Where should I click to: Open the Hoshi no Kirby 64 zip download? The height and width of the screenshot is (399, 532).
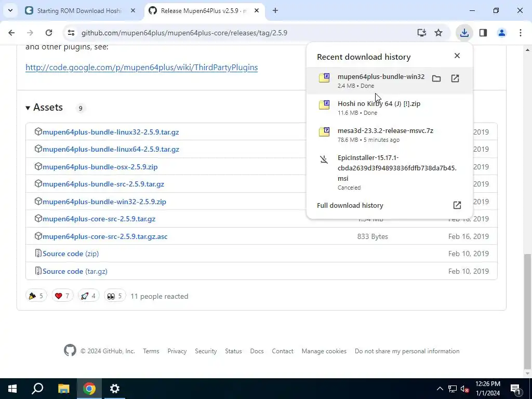pyautogui.click(x=390, y=108)
